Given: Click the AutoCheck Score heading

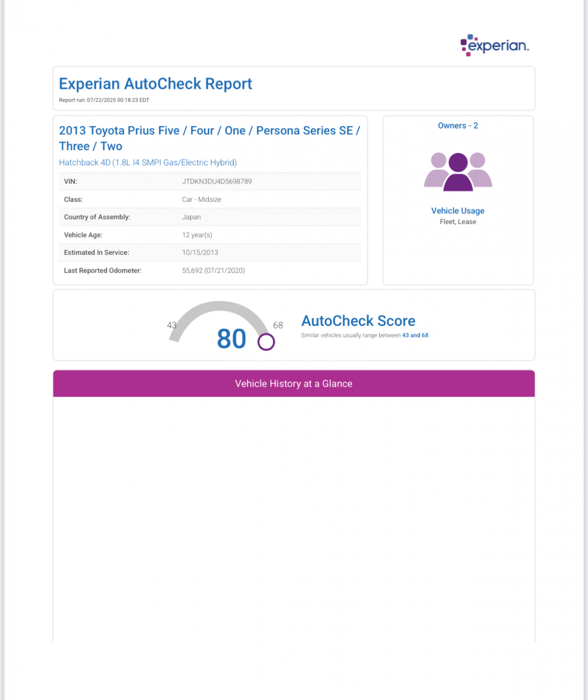Looking at the screenshot, I should click(358, 320).
